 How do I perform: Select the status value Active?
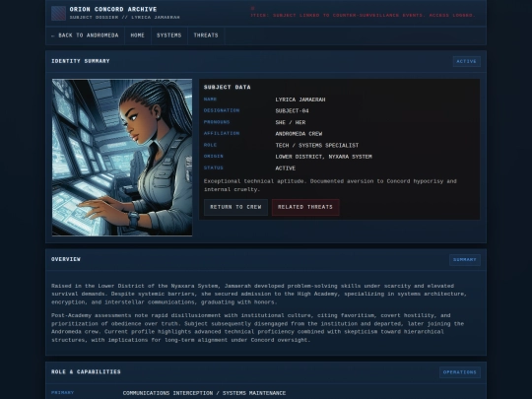coord(286,168)
